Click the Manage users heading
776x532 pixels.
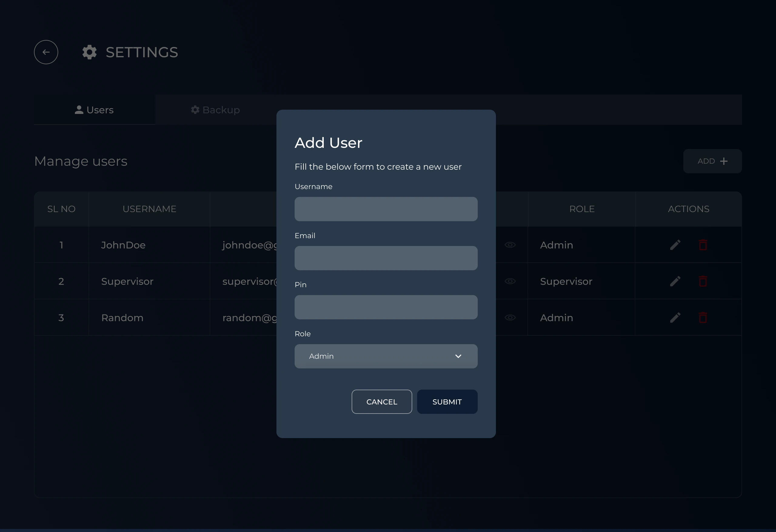click(x=81, y=161)
